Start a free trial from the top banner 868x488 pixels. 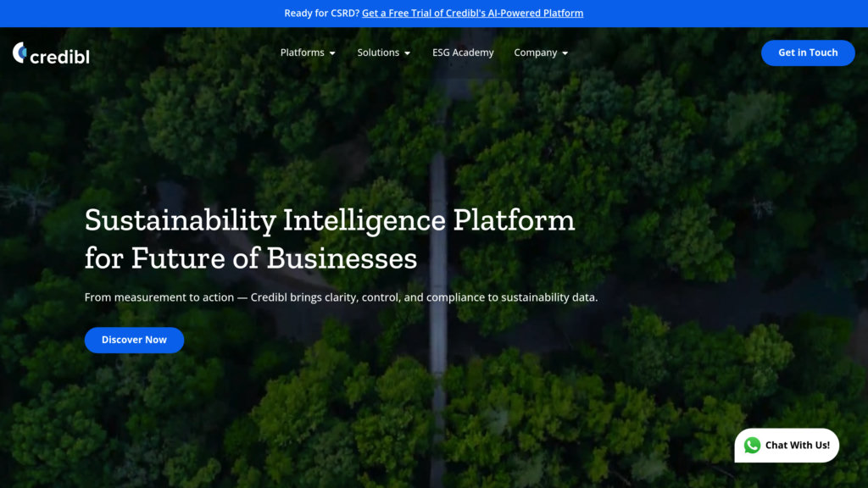coord(472,13)
